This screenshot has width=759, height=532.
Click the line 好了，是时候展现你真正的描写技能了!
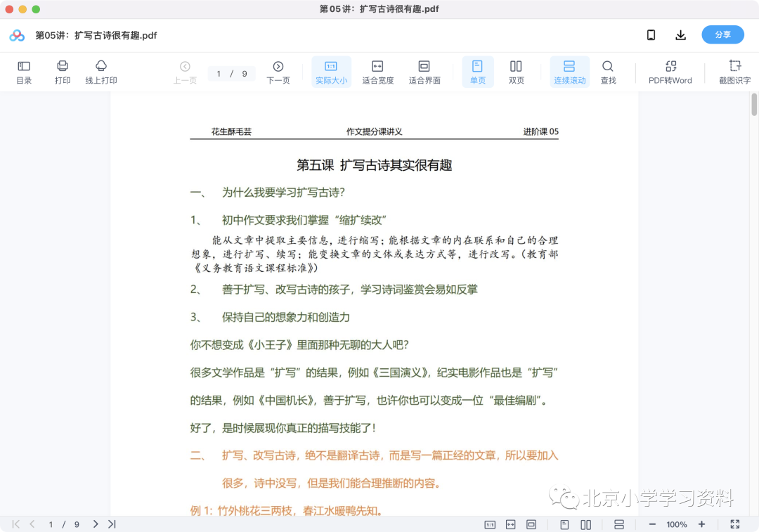click(x=283, y=429)
